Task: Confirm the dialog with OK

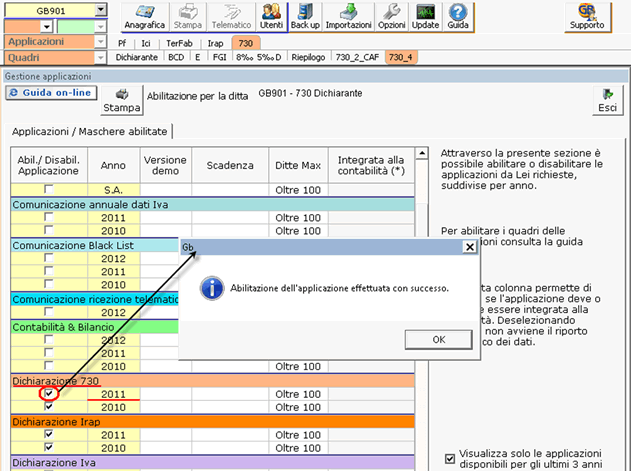Action: pyautogui.click(x=439, y=340)
